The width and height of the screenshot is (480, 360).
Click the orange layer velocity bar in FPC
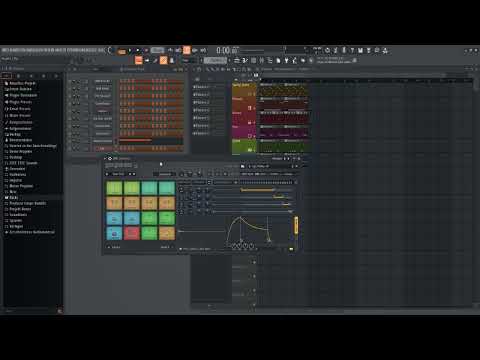pos(258,190)
